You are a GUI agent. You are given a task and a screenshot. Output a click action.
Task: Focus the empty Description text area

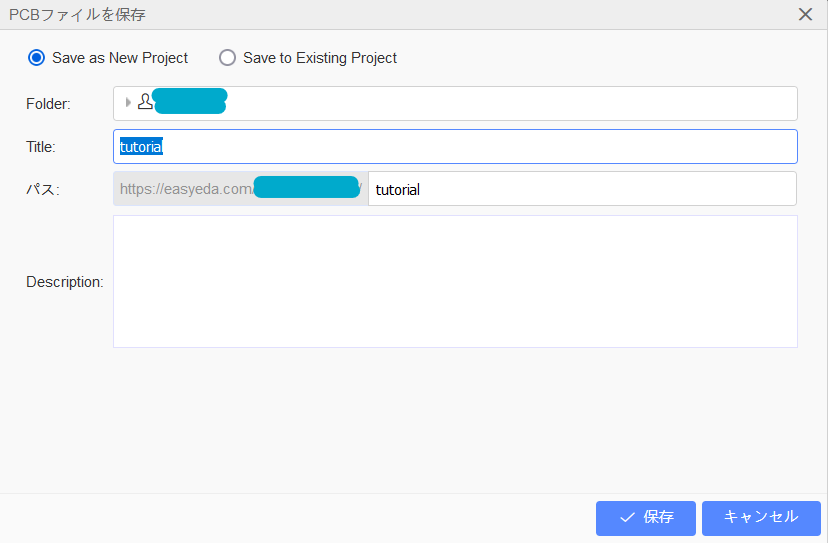tap(455, 282)
